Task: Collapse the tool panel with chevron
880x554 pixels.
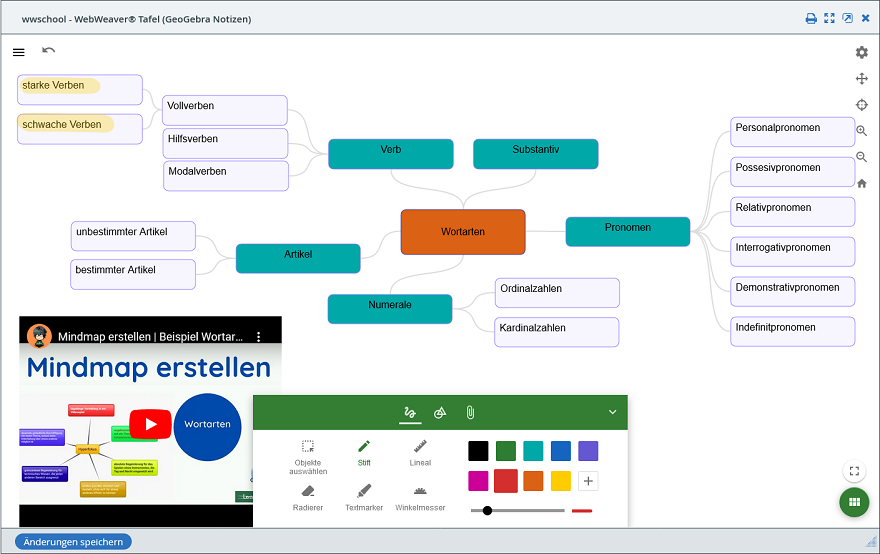Action: coord(613,412)
